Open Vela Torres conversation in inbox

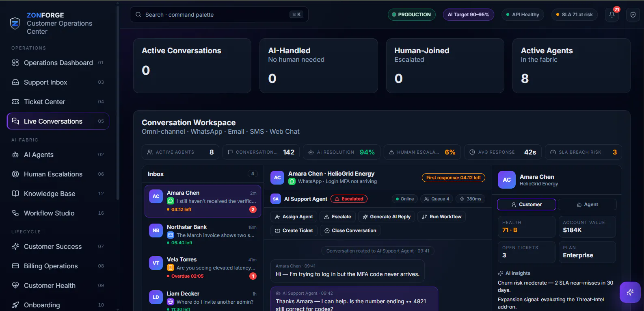pyautogui.click(x=203, y=268)
